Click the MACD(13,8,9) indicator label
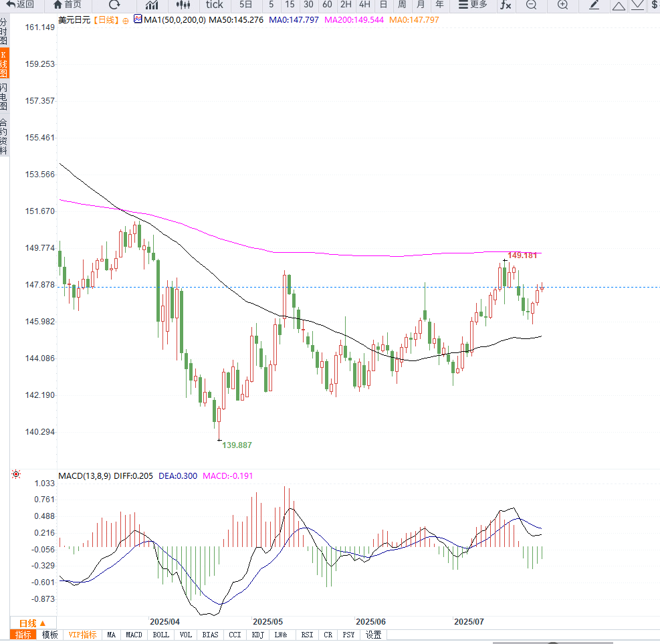Viewport: 660px width, 644px height. pos(85,475)
